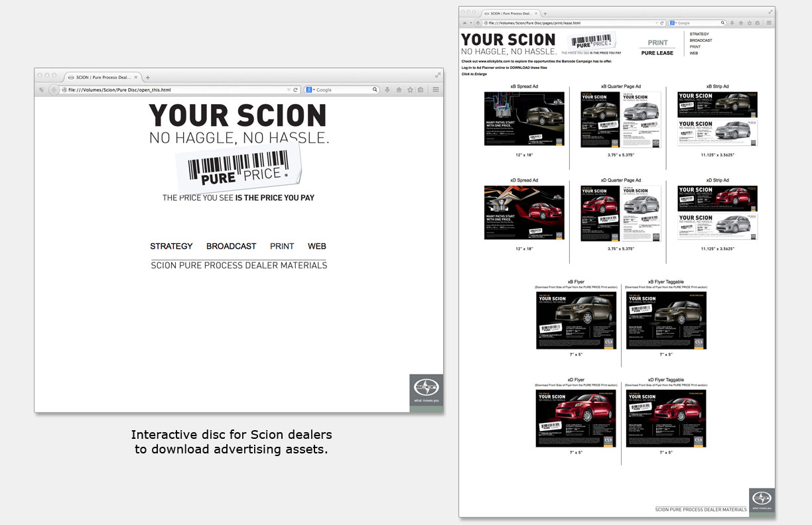Open the downloads icon in the landing page window

387,89
